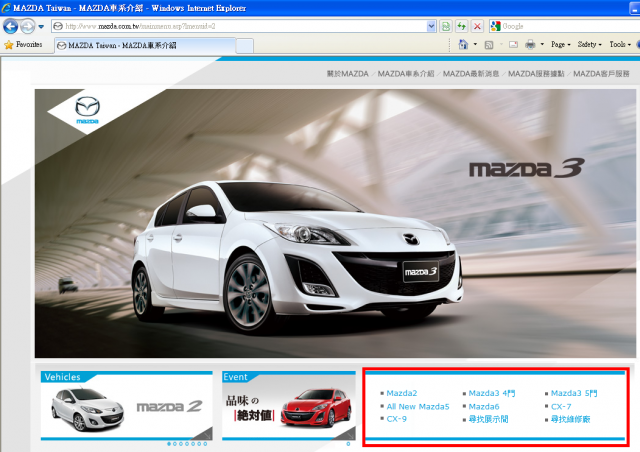Click the Google search provider icon

pyautogui.click(x=496, y=26)
